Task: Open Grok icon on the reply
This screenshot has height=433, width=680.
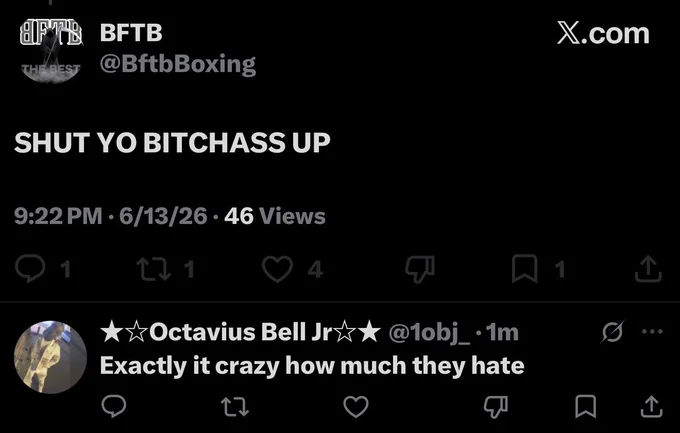Action: pyautogui.click(x=612, y=332)
